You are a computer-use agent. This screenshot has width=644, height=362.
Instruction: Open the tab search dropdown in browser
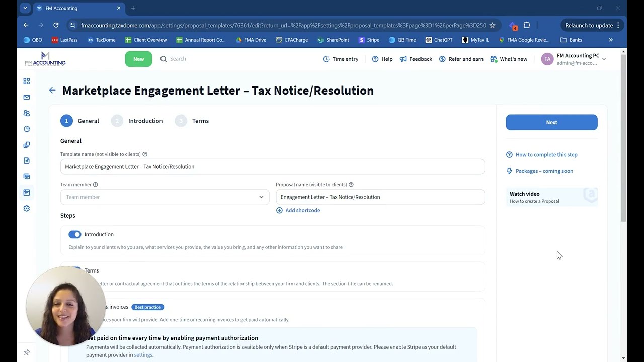click(x=25, y=8)
